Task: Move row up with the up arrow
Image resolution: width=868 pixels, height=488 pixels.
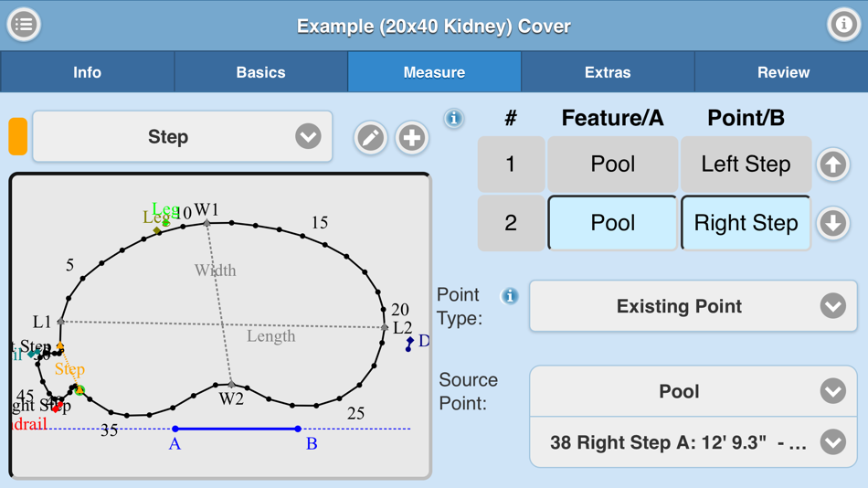Action: pyautogui.click(x=832, y=164)
